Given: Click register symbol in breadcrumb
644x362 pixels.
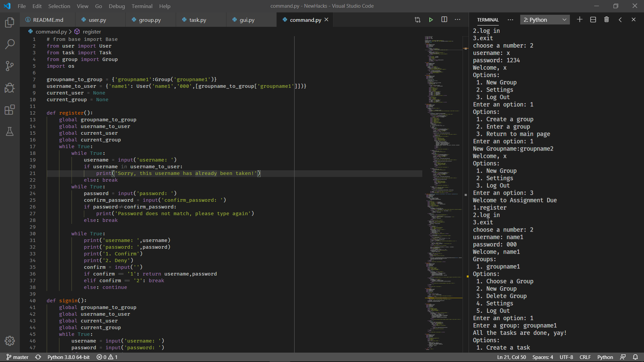Looking at the screenshot, I should click(92, 32).
